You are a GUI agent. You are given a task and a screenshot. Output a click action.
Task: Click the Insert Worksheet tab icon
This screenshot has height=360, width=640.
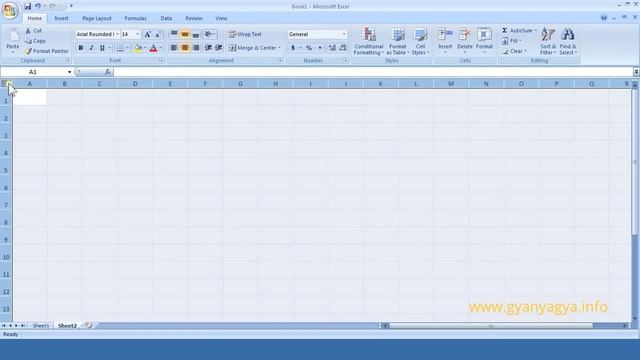point(88,325)
